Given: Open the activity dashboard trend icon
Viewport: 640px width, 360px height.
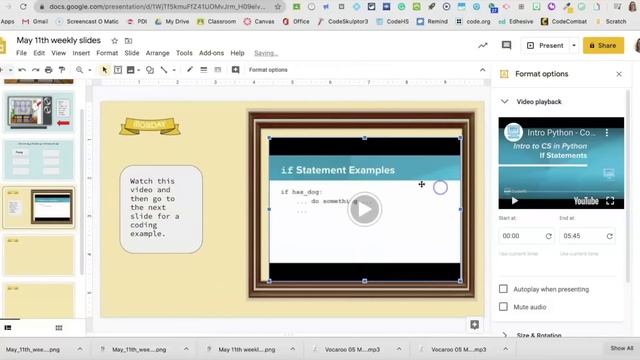Looking at the screenshot, I should pos(483,45).
